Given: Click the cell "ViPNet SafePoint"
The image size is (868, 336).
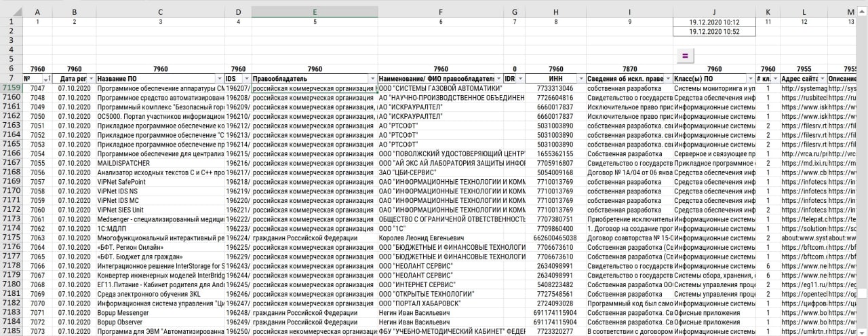Looking at the screenshot, I should [160, 182].
